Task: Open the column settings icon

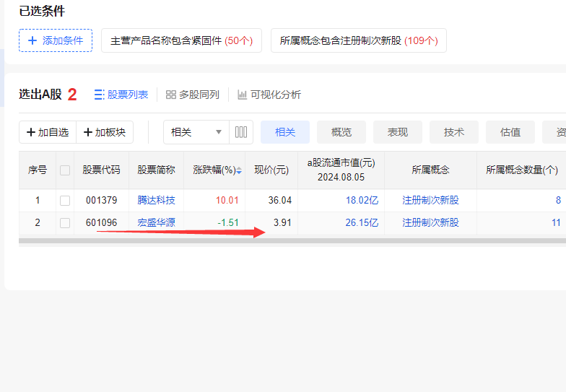Action: click(x=241, y=132)
